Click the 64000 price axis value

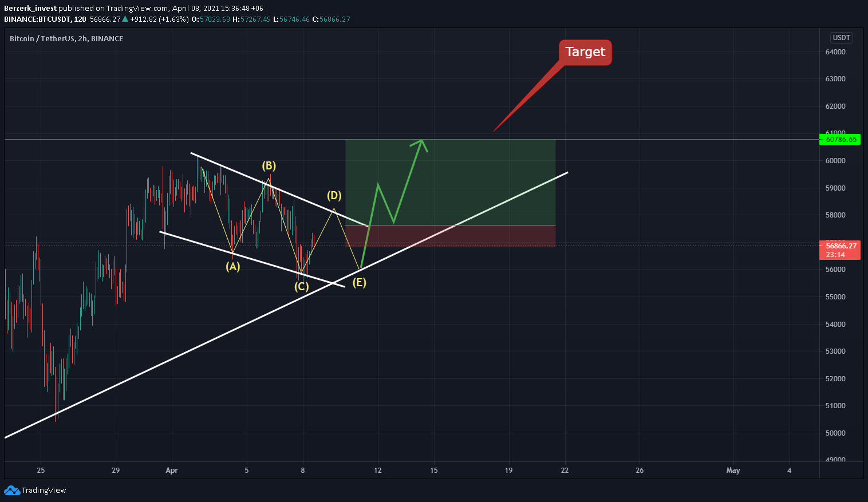tap(835, 52)
